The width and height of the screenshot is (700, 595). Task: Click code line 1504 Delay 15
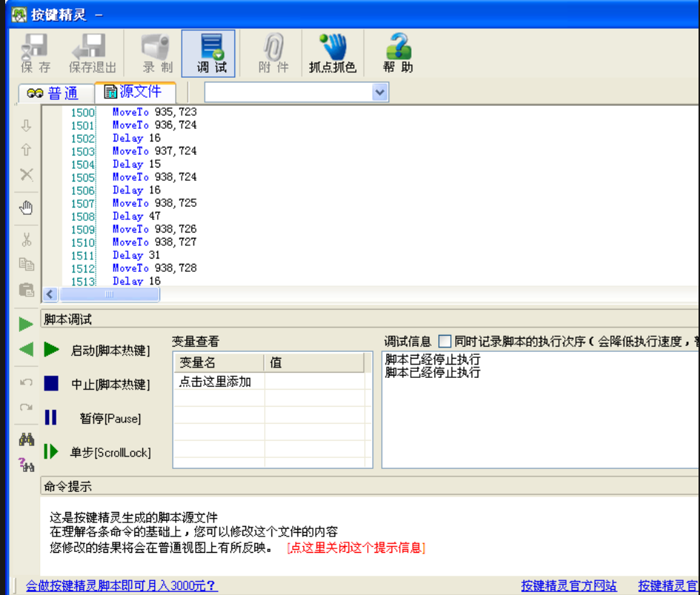pyautogui.click(x=136, y=164)
